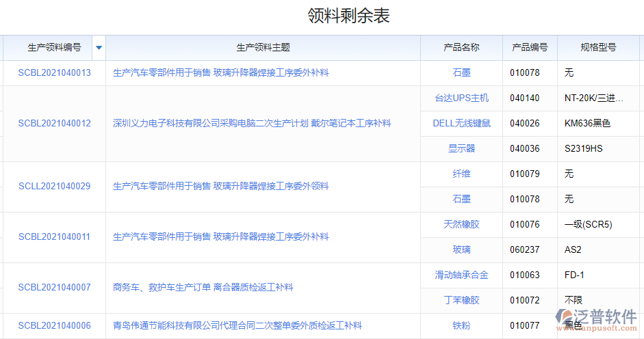
Task: Click the 生产领料主题 column header
Action: [263, 48]
